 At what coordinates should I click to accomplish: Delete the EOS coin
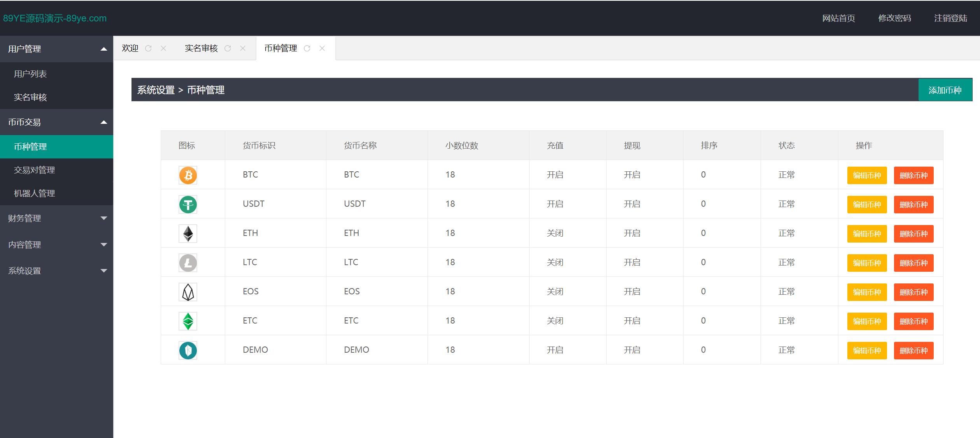(913, 292)
